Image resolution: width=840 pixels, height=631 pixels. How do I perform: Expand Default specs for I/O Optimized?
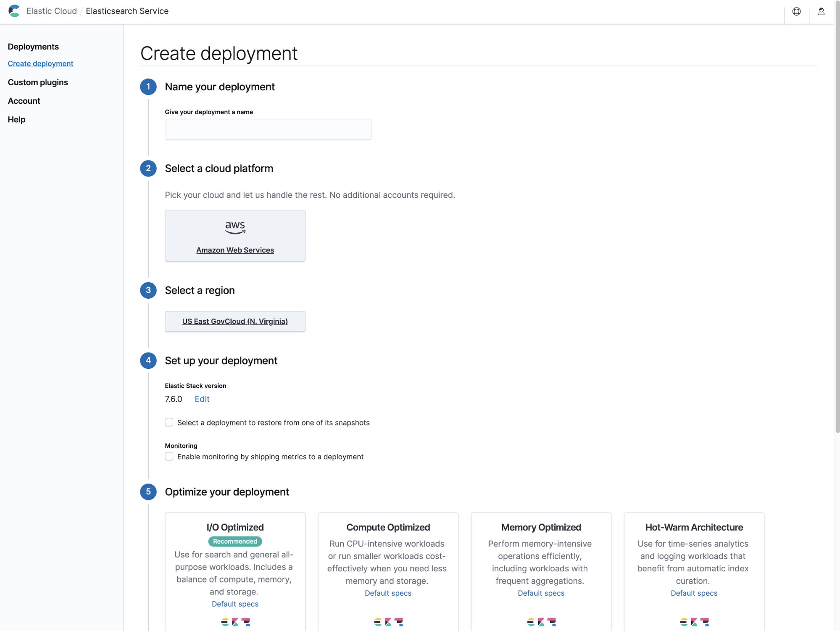(x=235, y=605)
